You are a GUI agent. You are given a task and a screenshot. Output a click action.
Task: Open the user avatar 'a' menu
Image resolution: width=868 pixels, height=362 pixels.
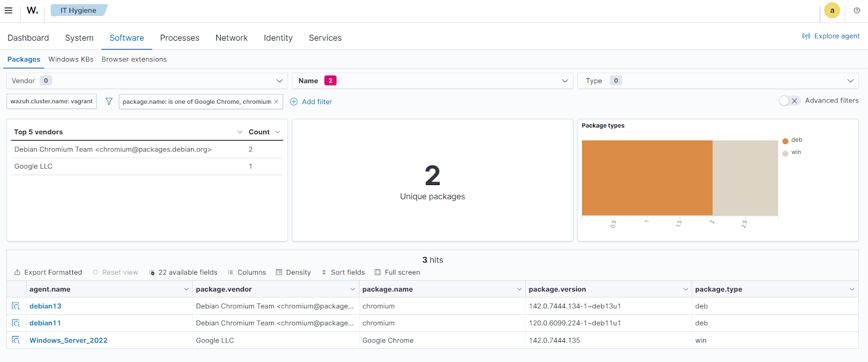[832, 10]
